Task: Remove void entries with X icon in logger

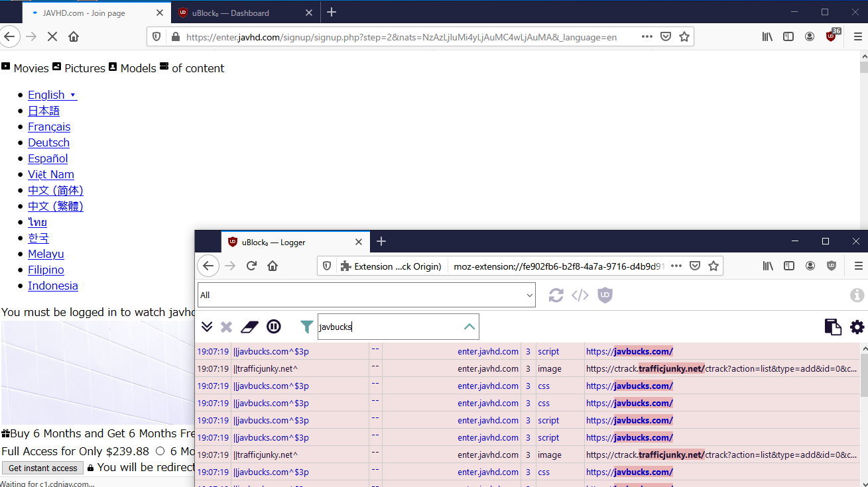Action: click(x=226, y=327)
